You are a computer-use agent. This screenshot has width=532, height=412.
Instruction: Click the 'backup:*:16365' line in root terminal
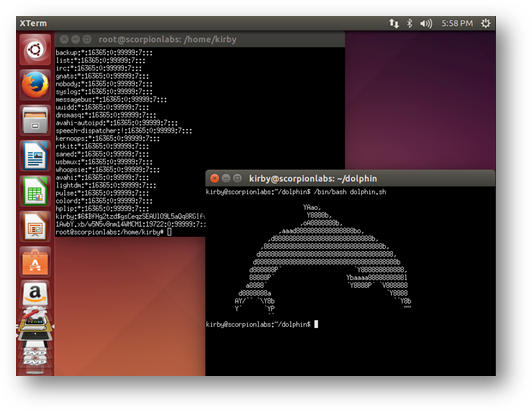[104, 53]
